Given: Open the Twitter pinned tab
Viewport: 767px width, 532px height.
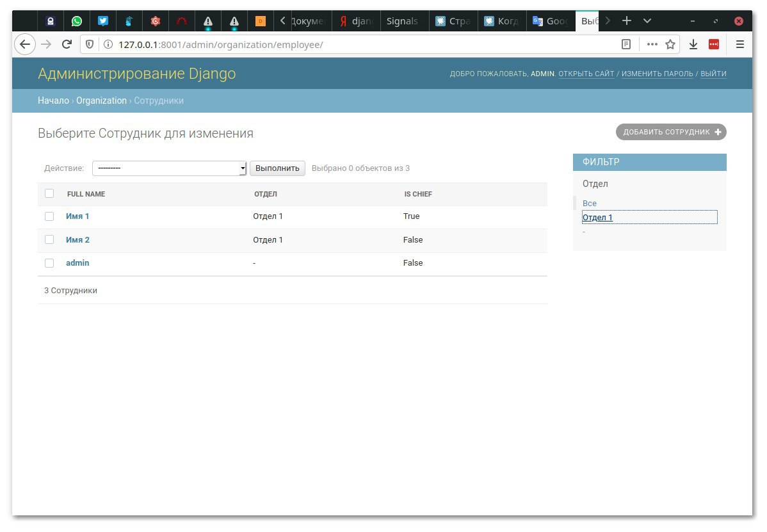Looking at the screenshot, I should point(103,21).
